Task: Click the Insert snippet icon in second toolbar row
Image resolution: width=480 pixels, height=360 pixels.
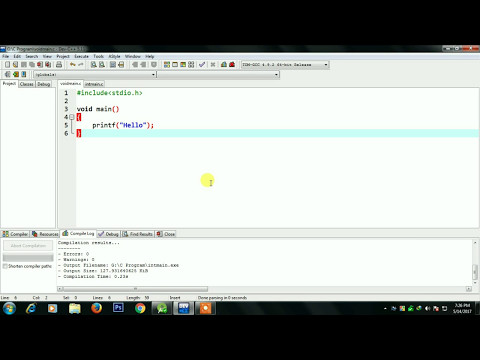Action: click(x=7, y=74)
